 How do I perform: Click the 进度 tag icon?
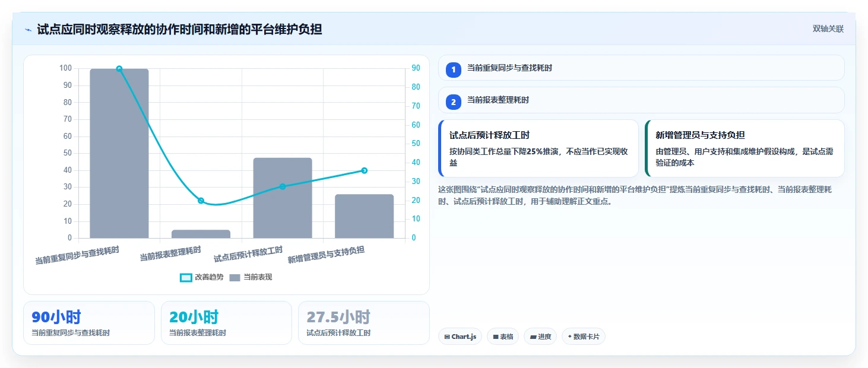[x=533, y=337]
